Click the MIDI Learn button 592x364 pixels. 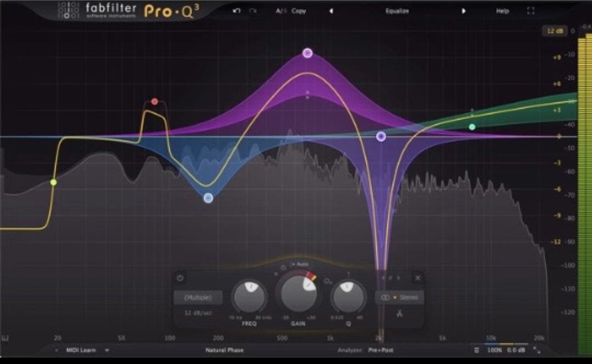[81, 350]
